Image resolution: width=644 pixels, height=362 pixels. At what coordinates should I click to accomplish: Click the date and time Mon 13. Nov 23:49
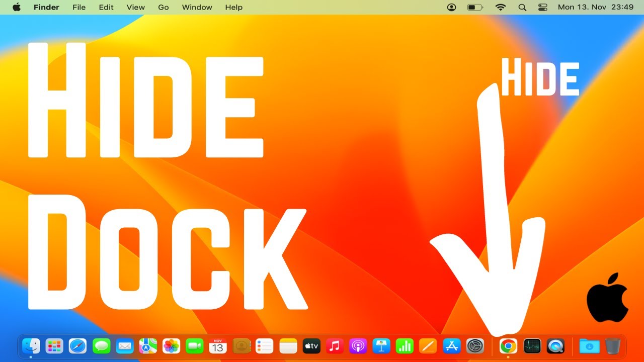coord(596,7)
